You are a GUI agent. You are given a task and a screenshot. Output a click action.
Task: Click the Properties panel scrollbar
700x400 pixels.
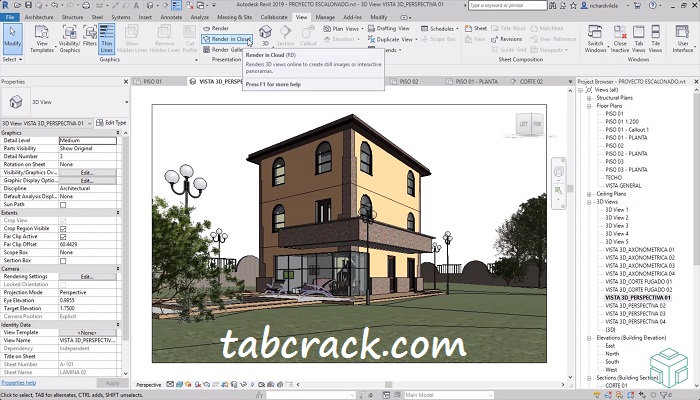[x=125, y=237]
